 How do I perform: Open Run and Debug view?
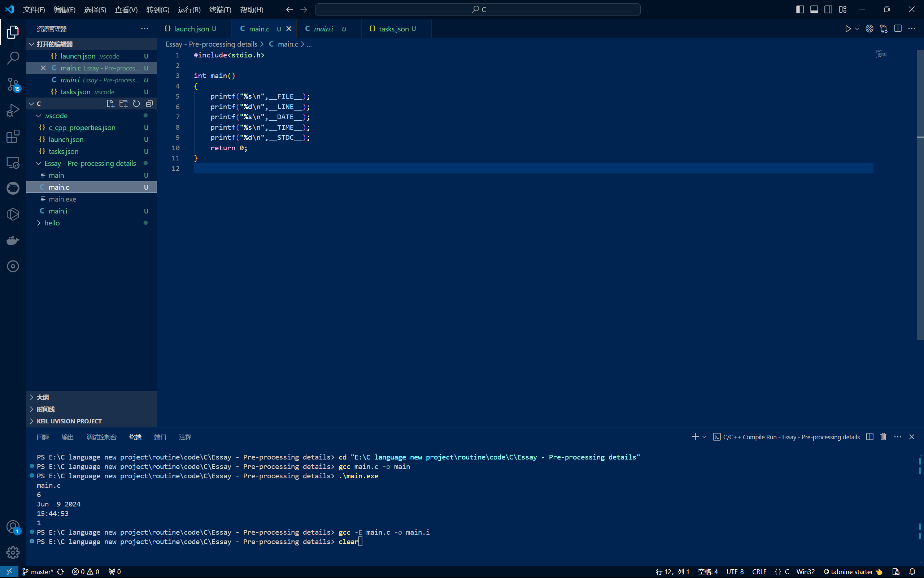pyautogui.click(x=13, y=111)
